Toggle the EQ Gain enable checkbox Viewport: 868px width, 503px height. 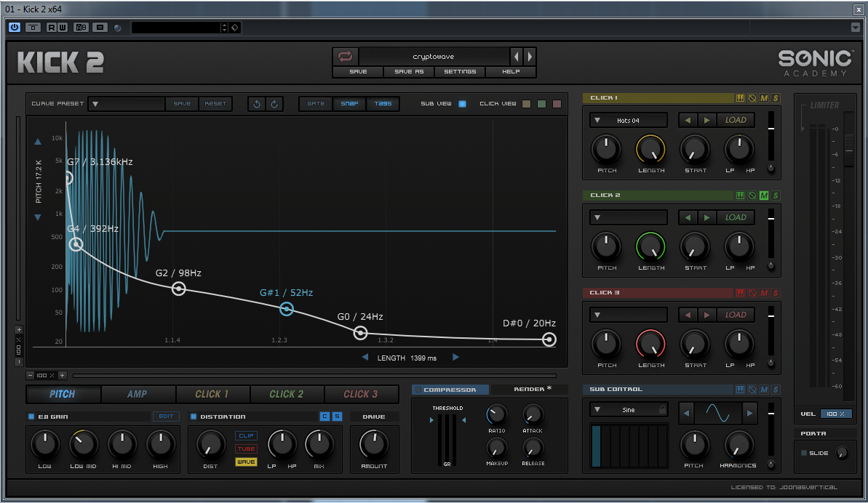click(x=31, y=417)
